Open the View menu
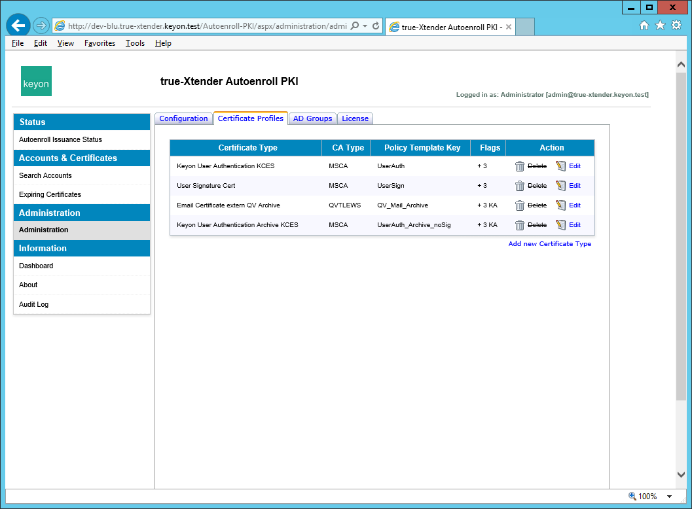692x509 pixels. [65, 43]
